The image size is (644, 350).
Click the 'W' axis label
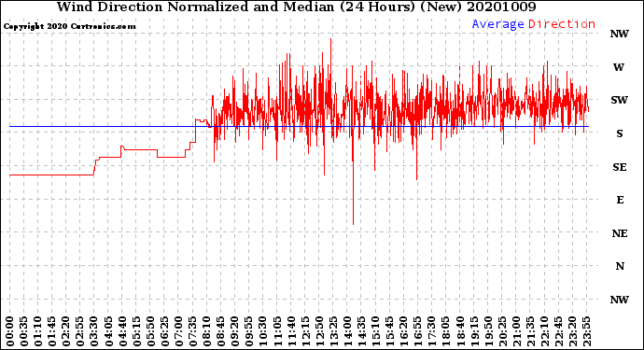pyautogui.click(x=619, y=67)
